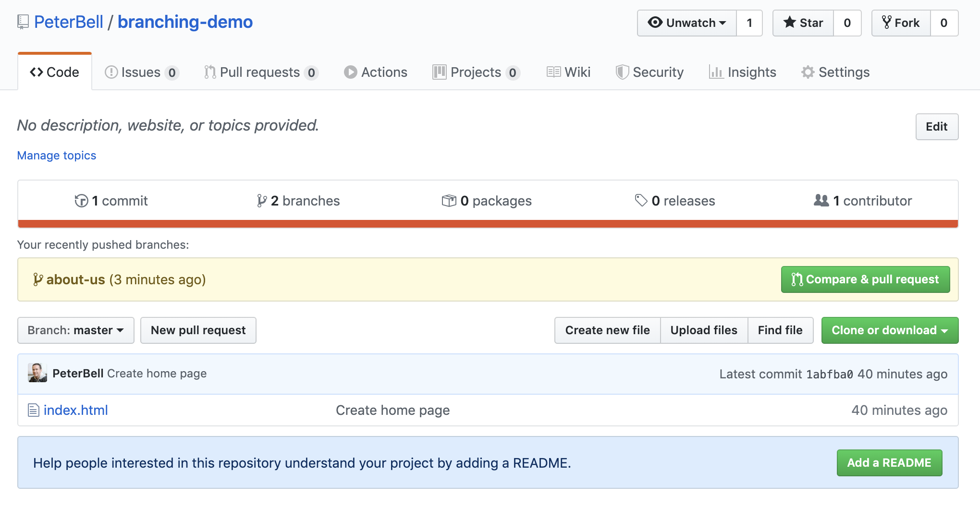Screen dimensions: 980x508
Task: Select the Code tab
Action: coord(55,72)
